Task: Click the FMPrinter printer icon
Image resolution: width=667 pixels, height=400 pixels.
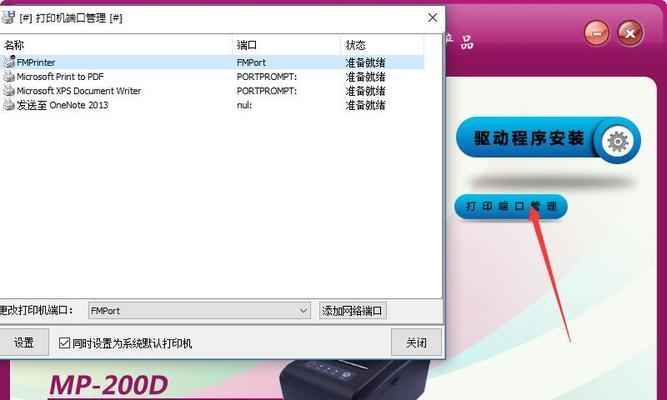Action: pyautogui.click(x=9, y=62)
